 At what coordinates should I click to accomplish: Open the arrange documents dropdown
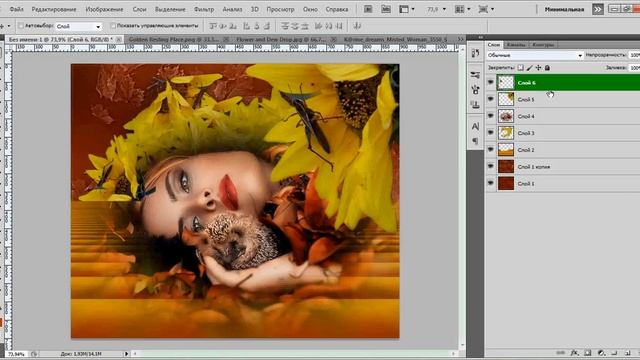coord(463,9)
